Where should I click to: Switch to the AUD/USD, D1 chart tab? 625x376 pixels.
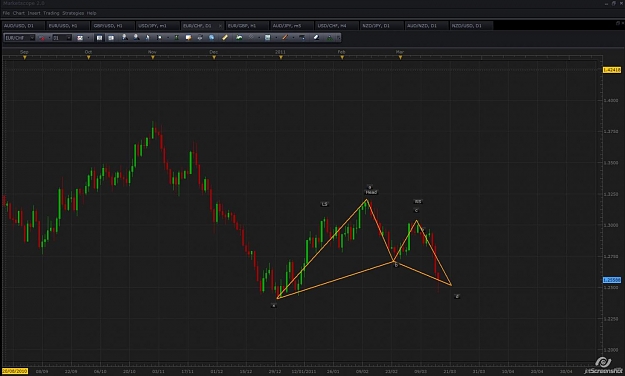click(x=23, y=26)
